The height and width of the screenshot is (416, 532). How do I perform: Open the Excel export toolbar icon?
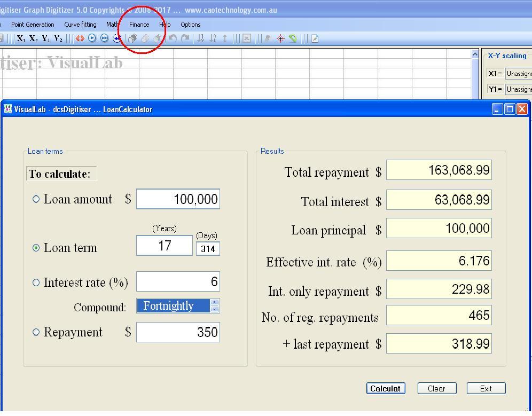tap(246, 38)
